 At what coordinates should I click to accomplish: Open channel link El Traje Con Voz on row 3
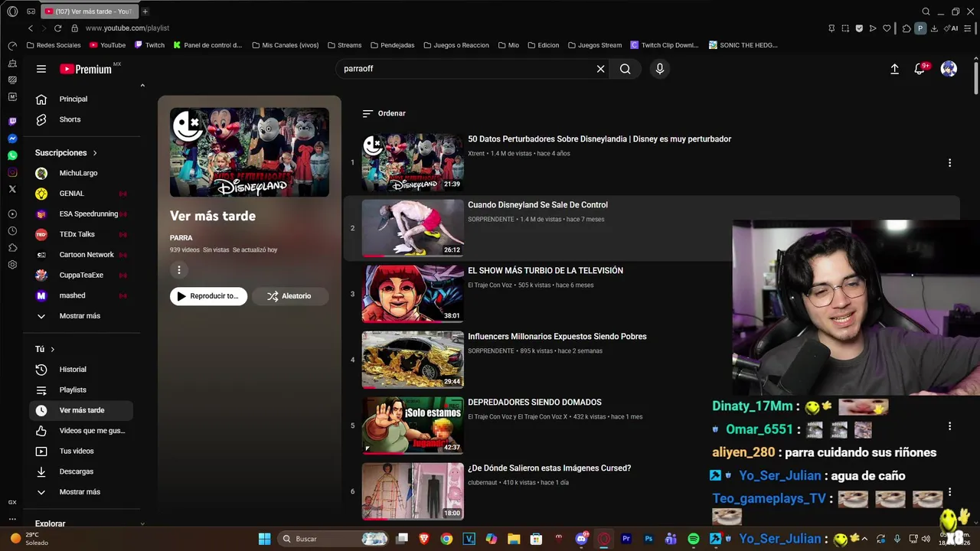point(491,285)
